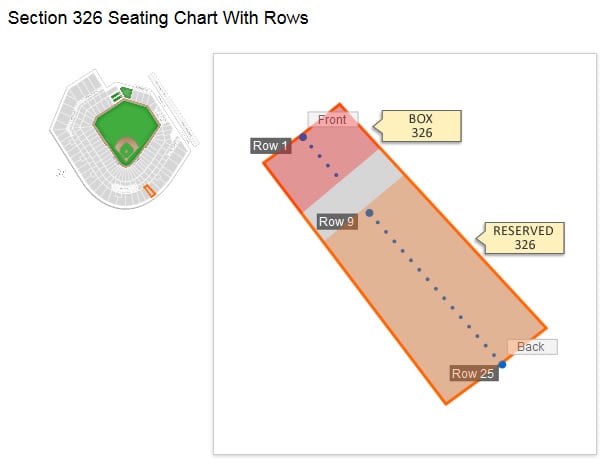616x473 pixels.
Task: Select the BOX 326 callout
Action: pyautogui.click(x=417, y=126)
